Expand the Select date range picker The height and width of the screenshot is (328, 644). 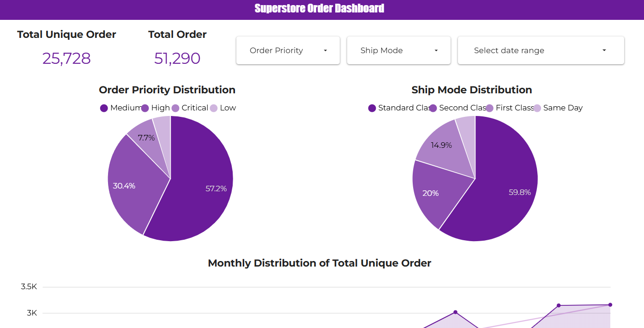540,50
